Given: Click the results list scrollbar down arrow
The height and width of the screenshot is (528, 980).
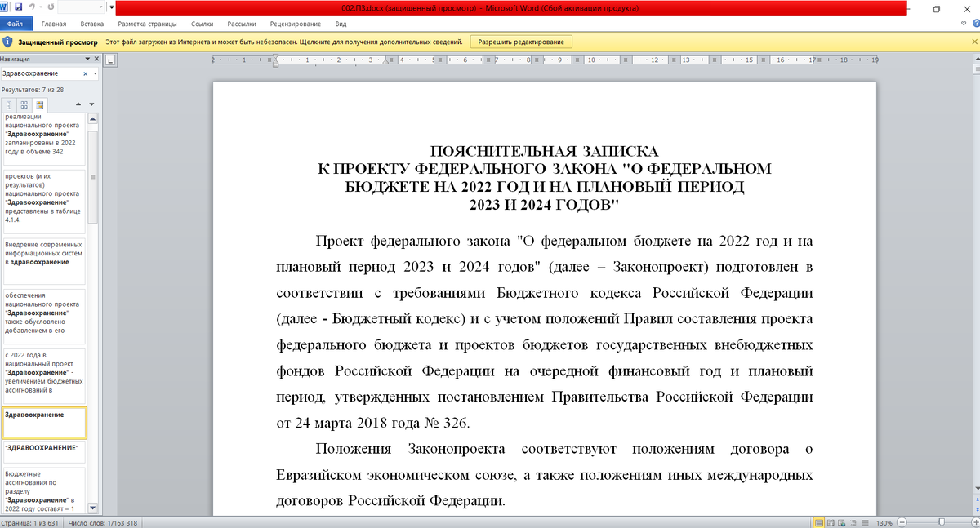Looking at the screenshot, I should pyautogui.click(x=93, y=508).
